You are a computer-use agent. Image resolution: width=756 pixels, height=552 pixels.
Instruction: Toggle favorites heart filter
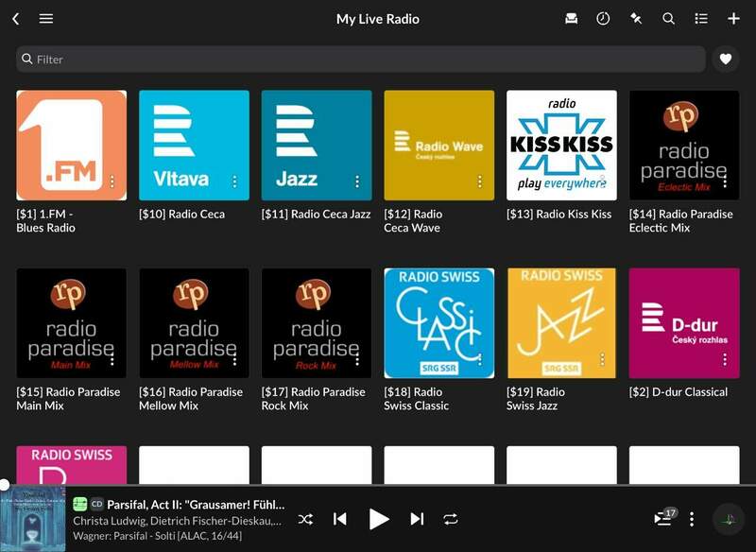726,60
